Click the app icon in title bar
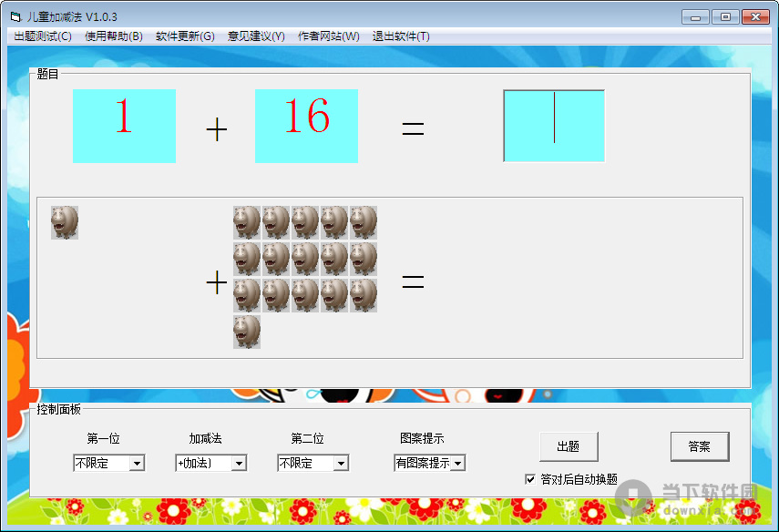This screenshot has height=532, width=779. [x=15, y=17]
